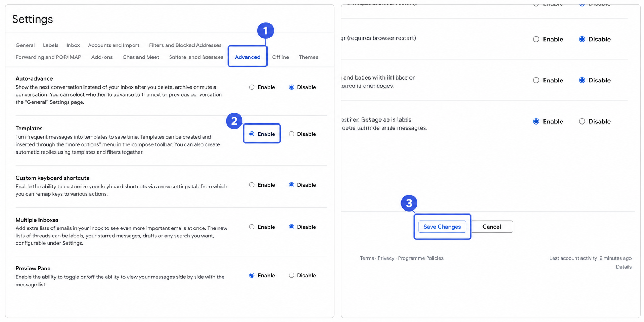Open Programme Policies link

(x=421, y=258)
